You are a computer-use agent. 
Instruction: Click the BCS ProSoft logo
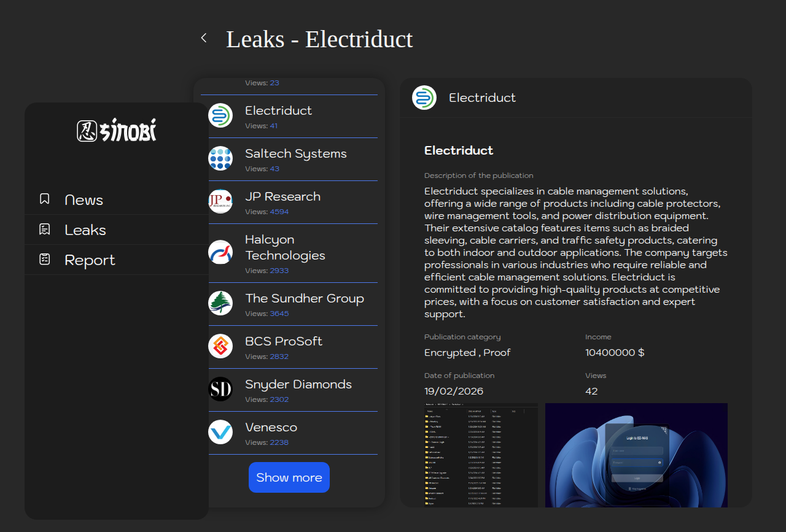coord(220,346)
